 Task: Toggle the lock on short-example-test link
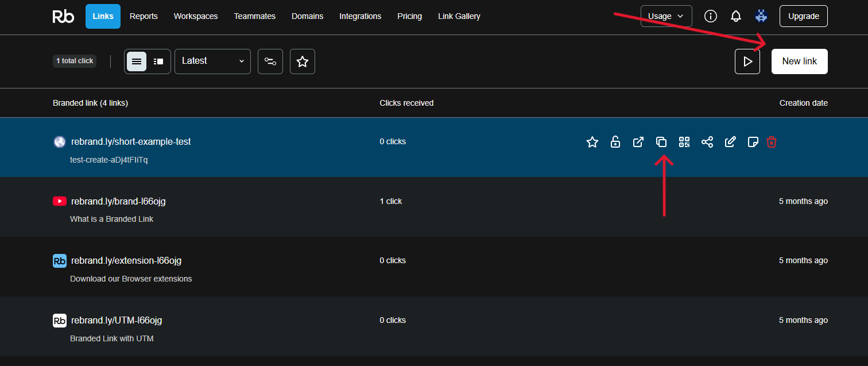[x=615, y=142]
